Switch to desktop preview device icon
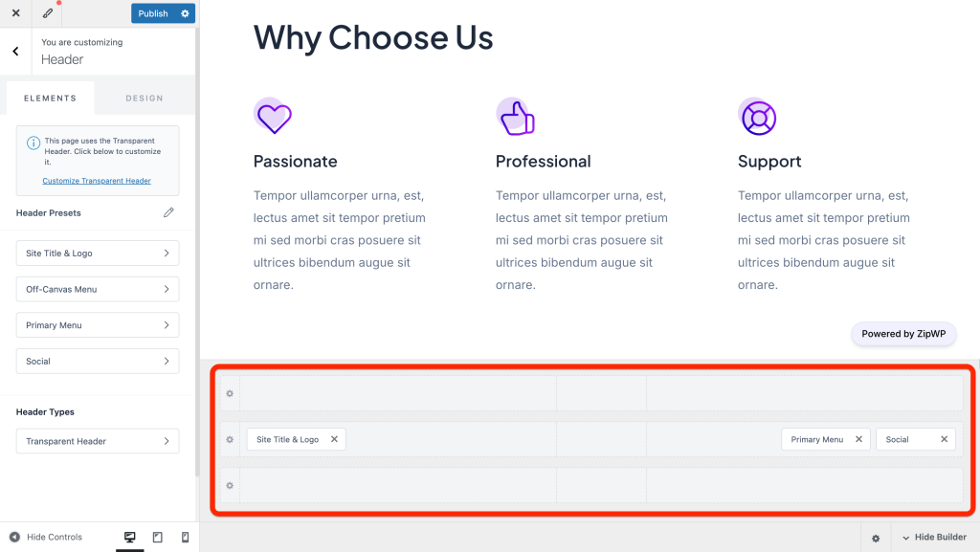The width and height of the screenshot is (980, 552). pos(130,538)
